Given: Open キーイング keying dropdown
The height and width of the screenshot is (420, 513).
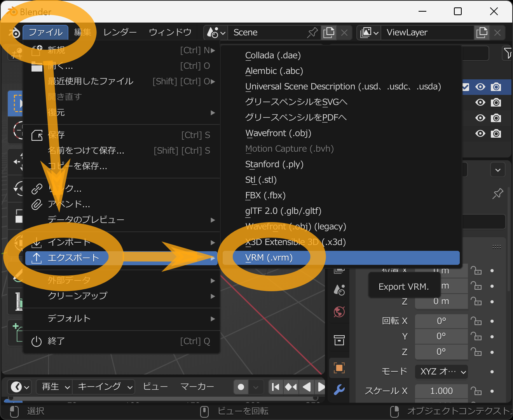Looking at the screenshot, I should click(104, 387).
